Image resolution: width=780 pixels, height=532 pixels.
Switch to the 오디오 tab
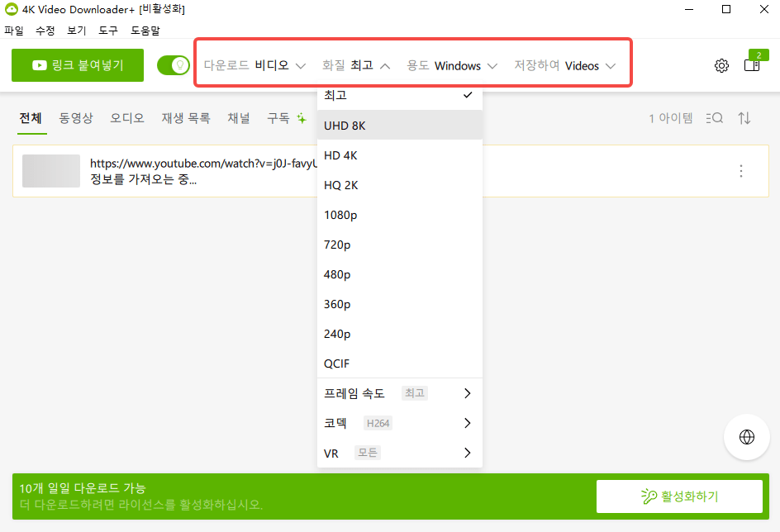pos(126,118)
